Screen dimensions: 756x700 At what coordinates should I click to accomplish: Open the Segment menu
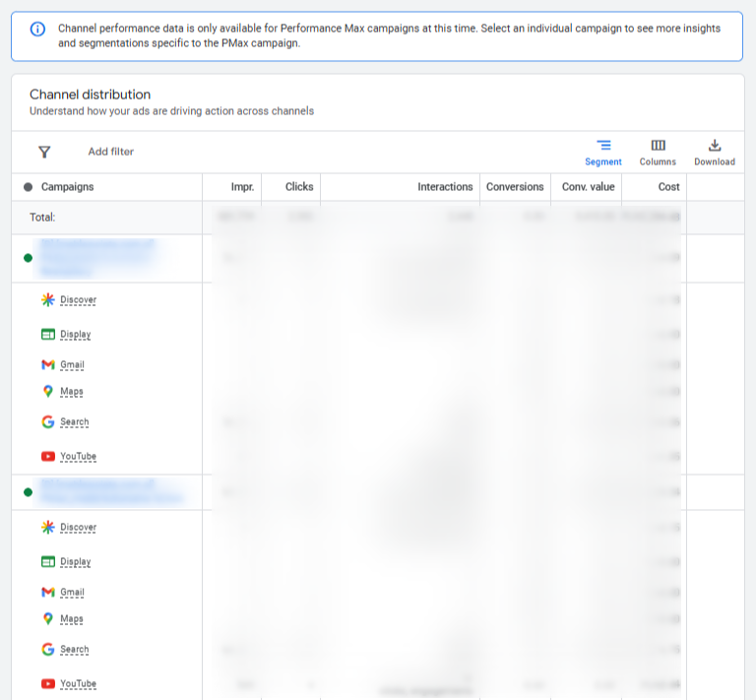(x=603, y=153)
